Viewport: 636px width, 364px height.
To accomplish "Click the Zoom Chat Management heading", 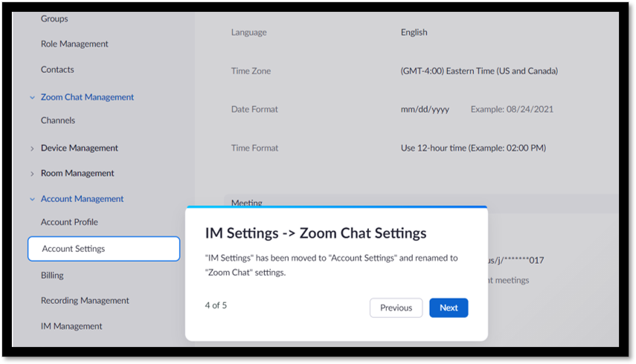I will 87,97.
